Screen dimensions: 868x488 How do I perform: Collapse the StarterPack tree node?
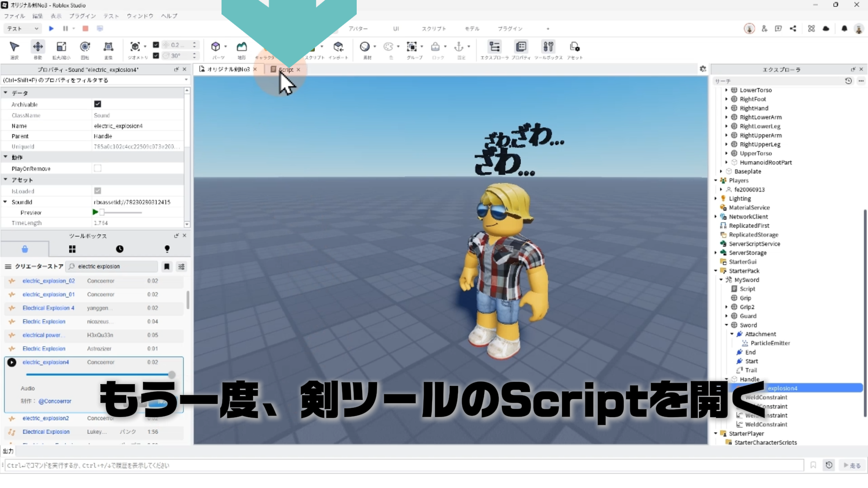click(x=716, y=271)
